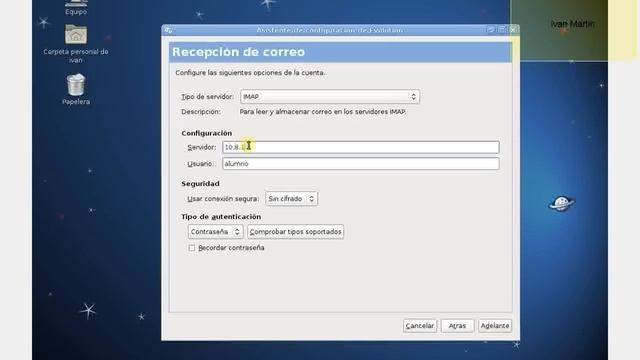Open the Tipo de servidor IMAP dropdown
The image size is (640, 360).
tap(330, 97)
